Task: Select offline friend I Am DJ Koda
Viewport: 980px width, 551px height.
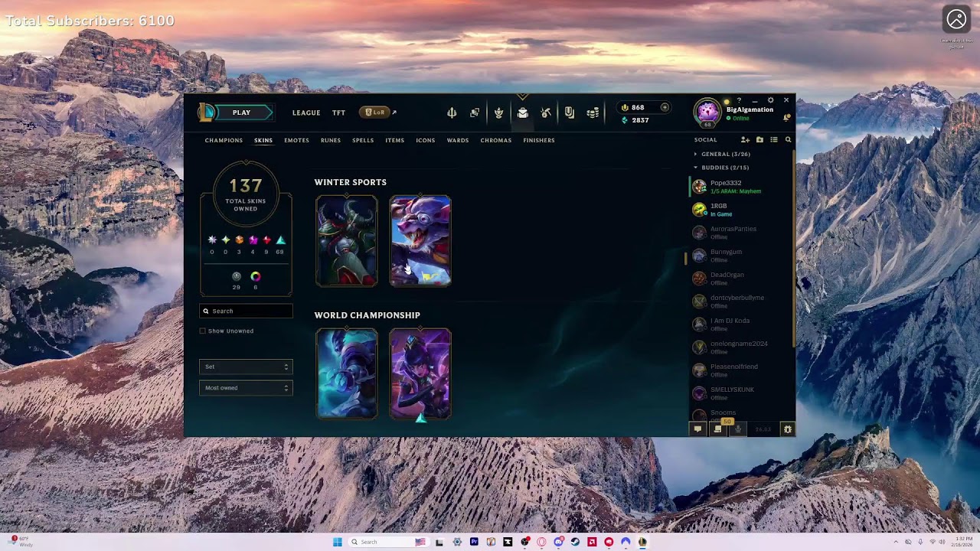Action: [x=739, y=324]
